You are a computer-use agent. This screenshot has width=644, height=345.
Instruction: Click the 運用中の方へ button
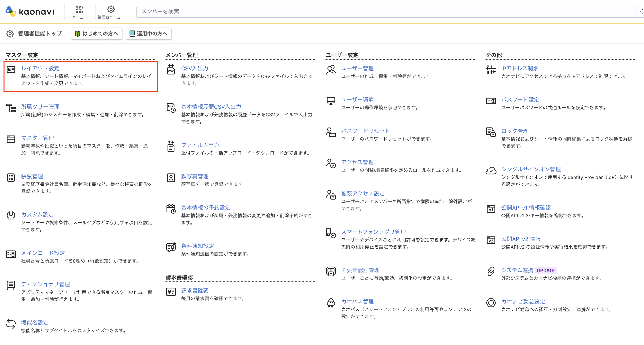click(x=148, y=33)
